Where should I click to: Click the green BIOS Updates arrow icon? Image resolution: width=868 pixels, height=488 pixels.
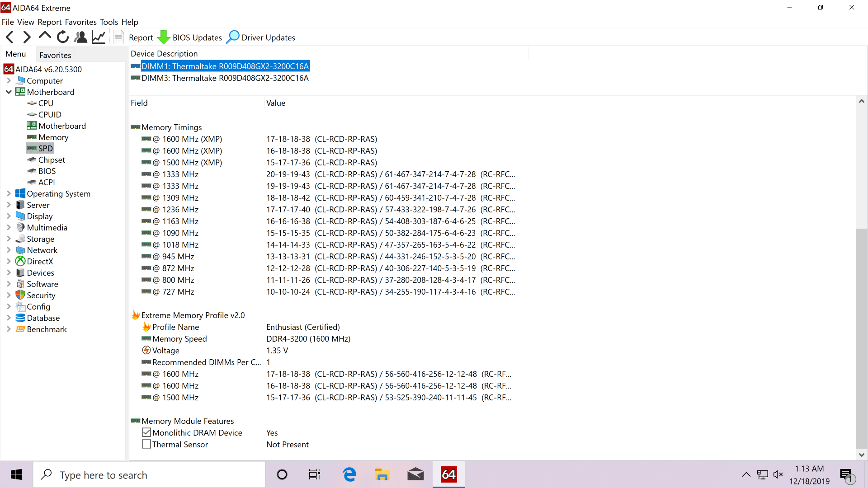point(163,37)
